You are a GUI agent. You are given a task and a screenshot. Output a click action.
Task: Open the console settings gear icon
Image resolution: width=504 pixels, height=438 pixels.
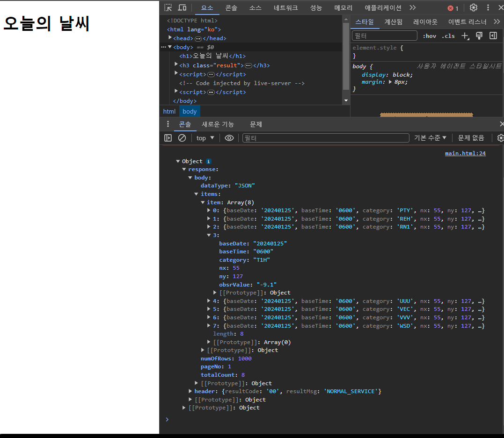[x=500, y=138]
